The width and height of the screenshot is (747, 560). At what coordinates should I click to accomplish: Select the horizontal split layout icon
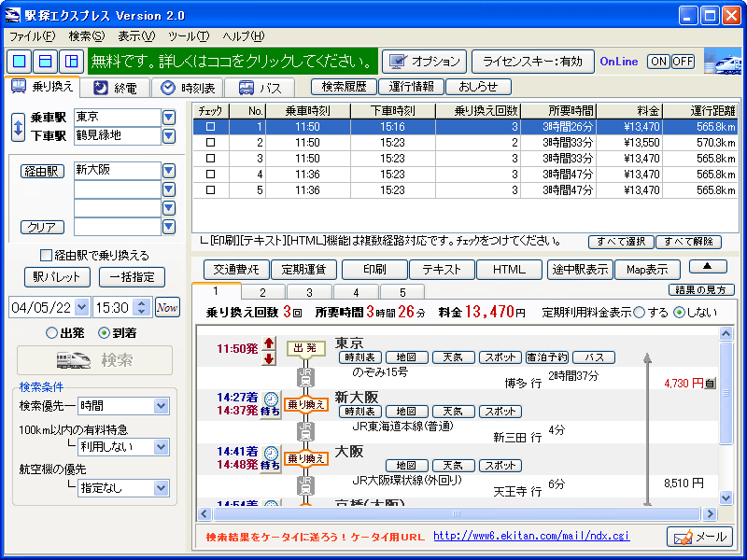[45, 61]
